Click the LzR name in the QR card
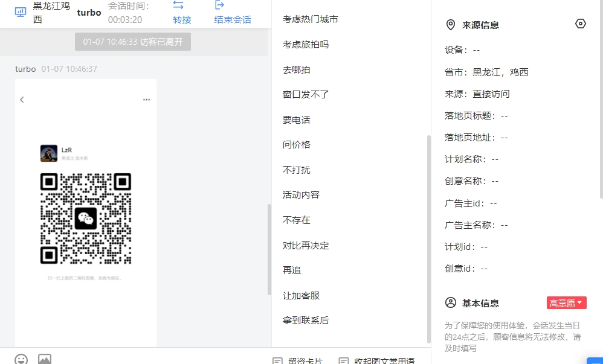The width and height of the screenshot is (603, 364). point(66,150)
